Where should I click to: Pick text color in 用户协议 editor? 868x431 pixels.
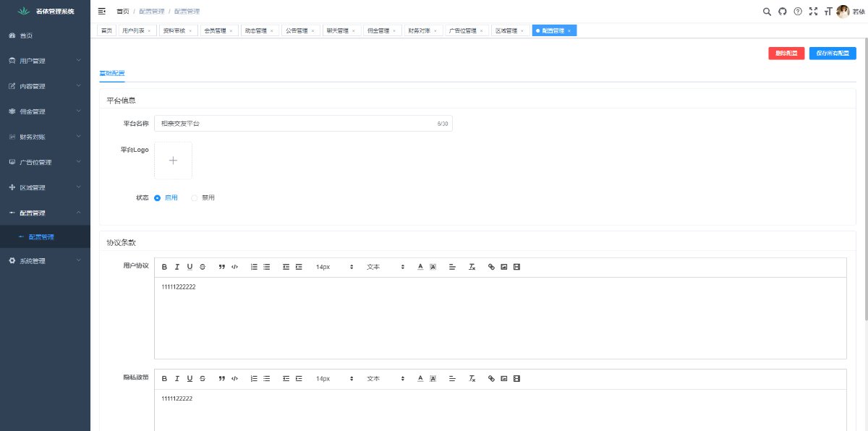point(420,267)
